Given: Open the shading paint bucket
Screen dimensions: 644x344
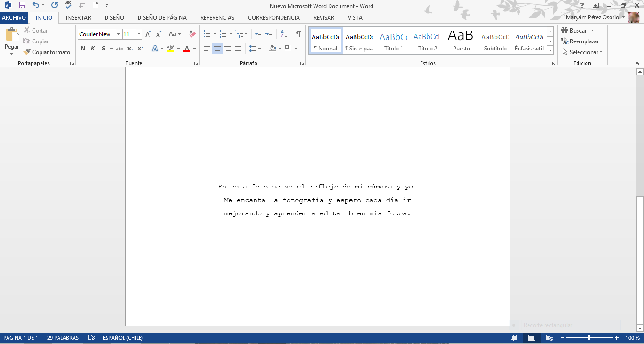Looking at the screenshot, I should [272, 49].
